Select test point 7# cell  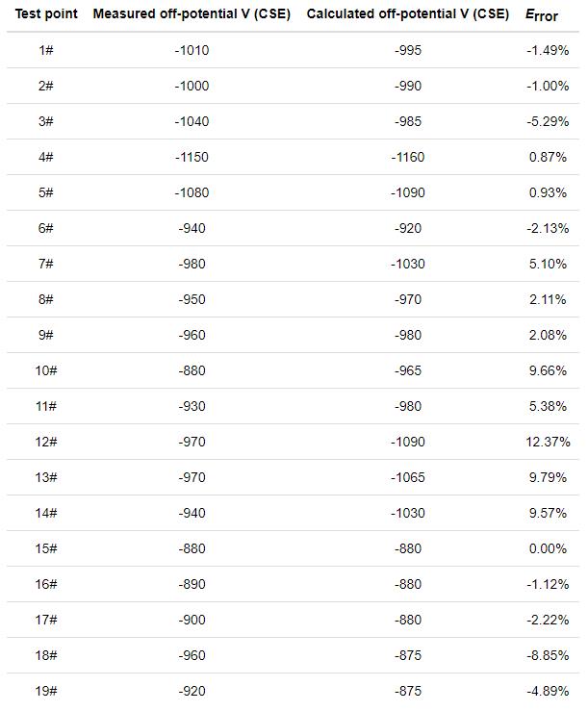click(x=46, y=264)
